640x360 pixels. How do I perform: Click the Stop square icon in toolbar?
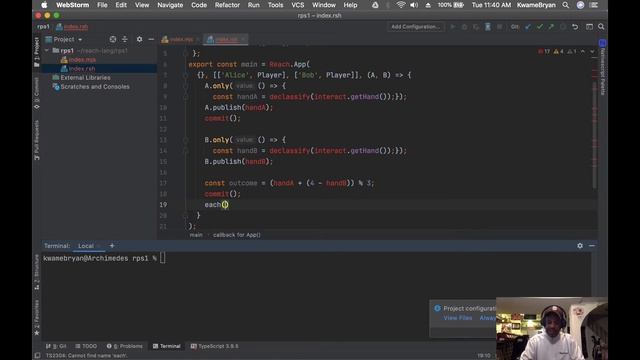click(500, 27)
